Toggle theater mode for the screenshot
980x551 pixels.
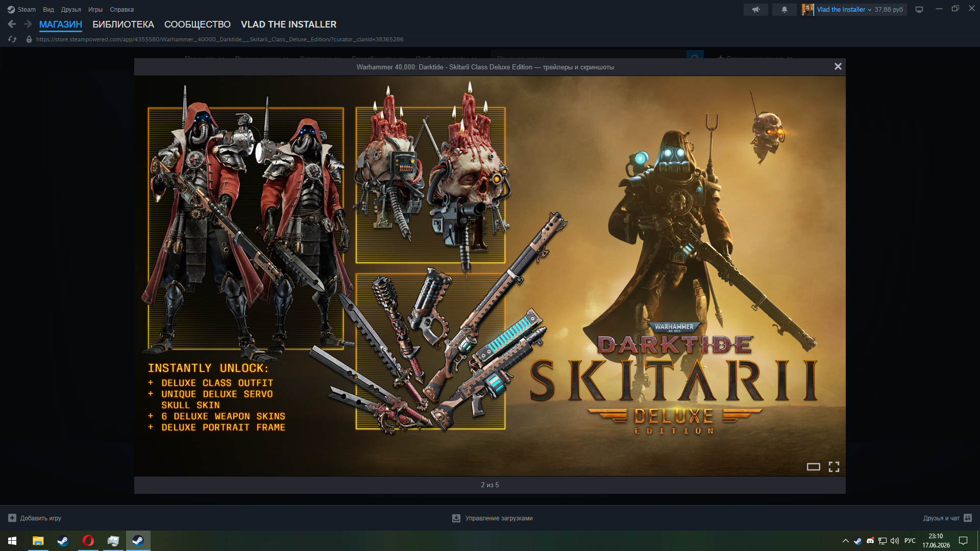814,467
